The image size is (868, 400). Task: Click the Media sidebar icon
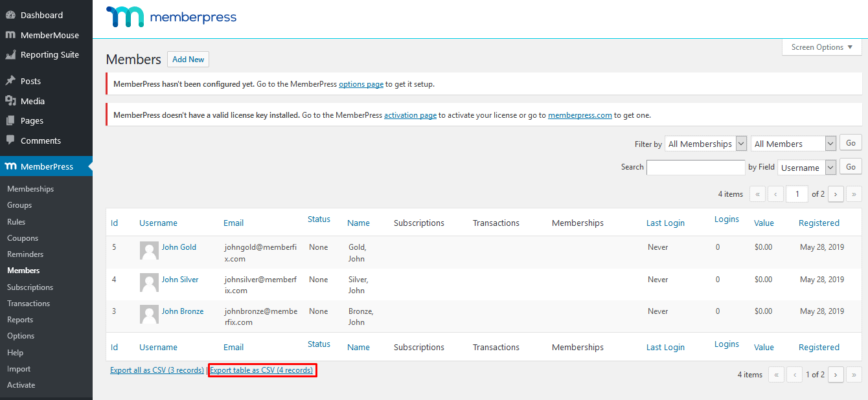pyautogui.click(x=10, y=101)
